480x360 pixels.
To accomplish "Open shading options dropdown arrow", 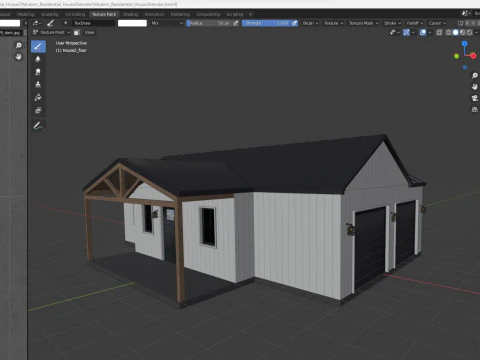I will tap(476, 32).
